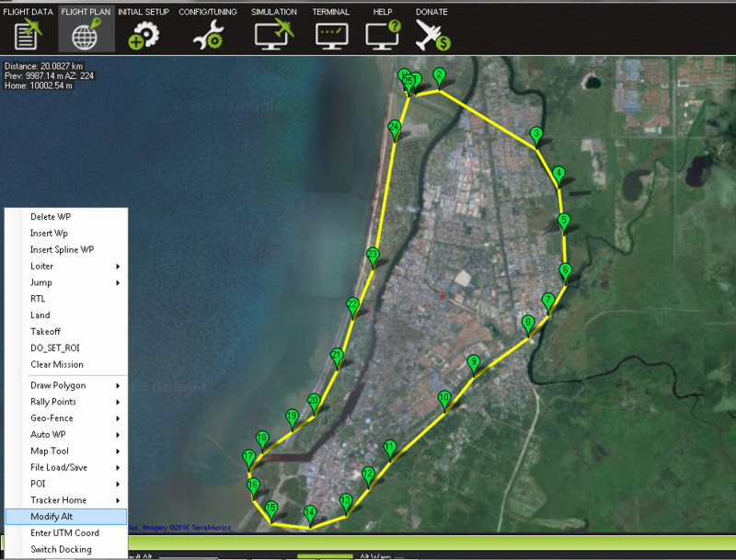The image size is (736, 560).
Task: Click waypoint marker 9 on map
Action: pos(473,362)
